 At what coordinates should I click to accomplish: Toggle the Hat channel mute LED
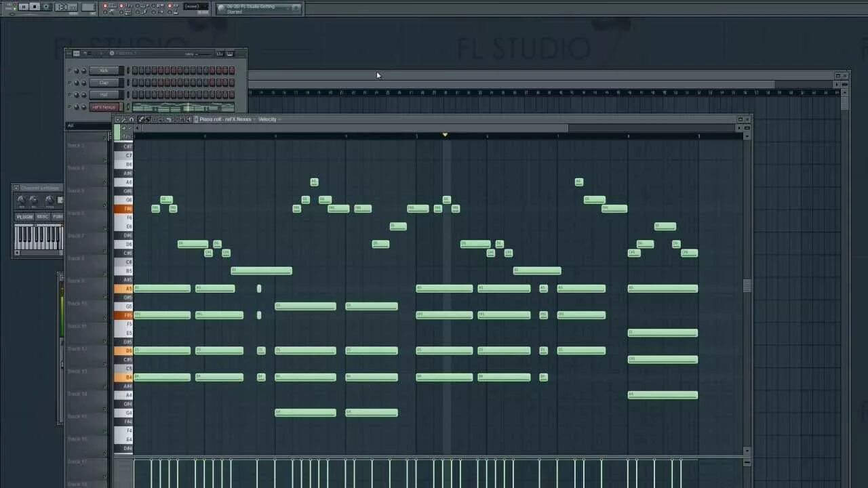[x=69, y=95]
